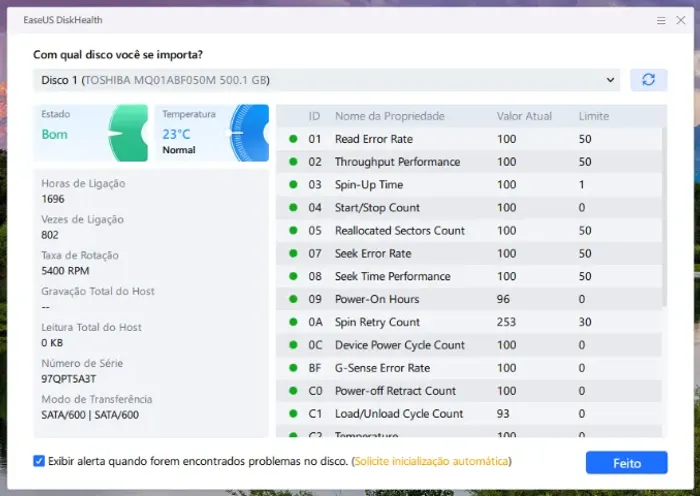The width and height of the screenshot is (700, 496).
Task: Select the Power-off Retract Count name
Action: point(395,391)
